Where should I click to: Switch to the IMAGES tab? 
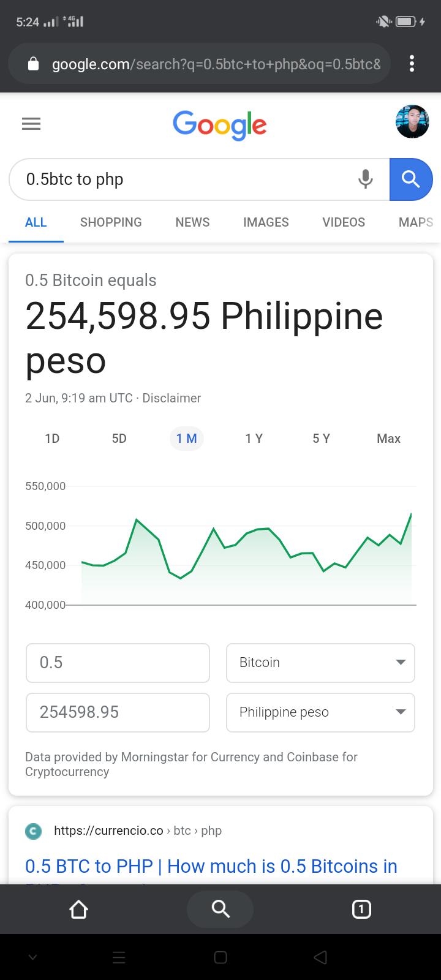(266, 222)
